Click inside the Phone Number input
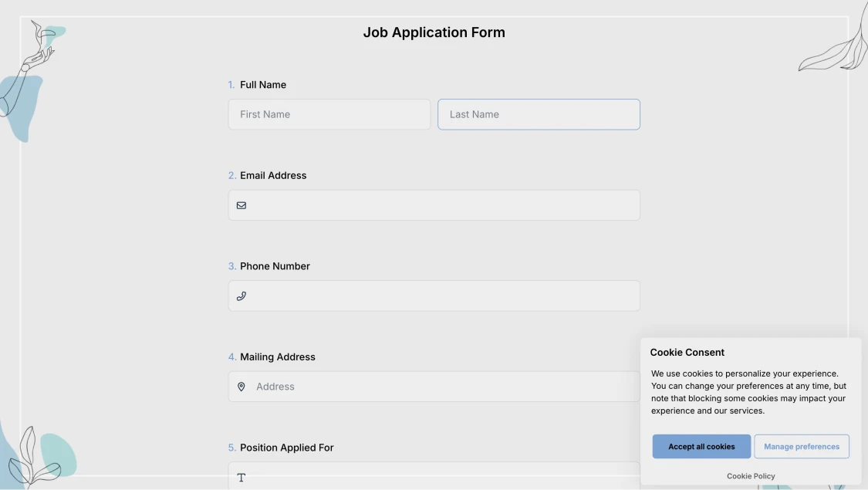This screenshot has height=490, width=868. [434, 296]
